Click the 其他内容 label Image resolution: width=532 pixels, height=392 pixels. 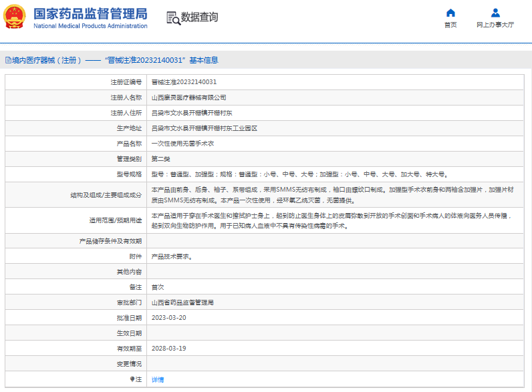(129, 272)
